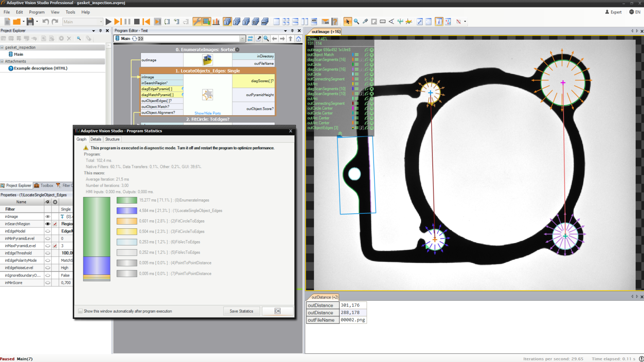The image size is (644, 362).
Task: Open the Program menu
Action: (36, 12)
